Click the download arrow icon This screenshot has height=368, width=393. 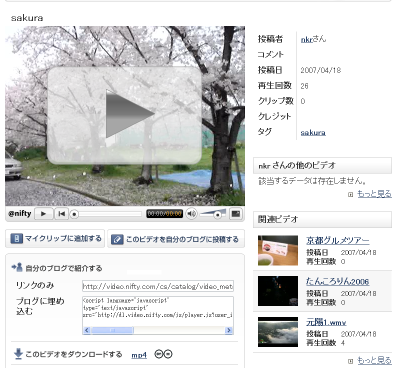(18, 354)
